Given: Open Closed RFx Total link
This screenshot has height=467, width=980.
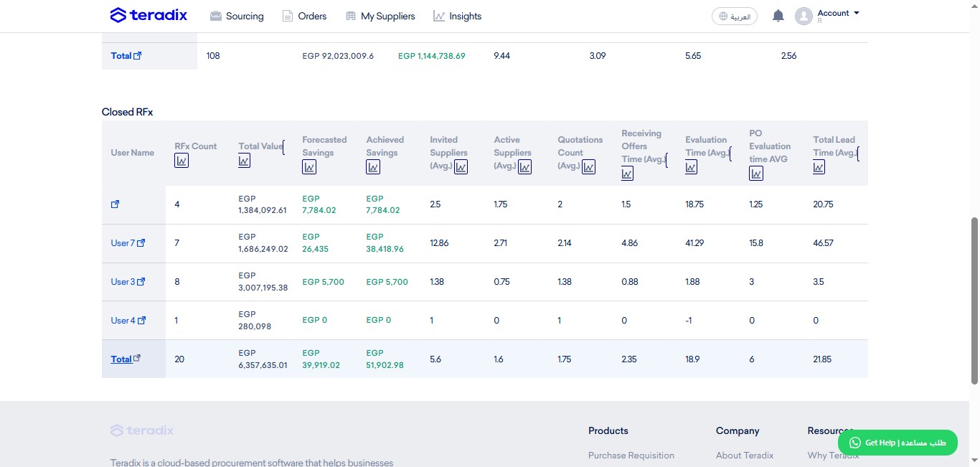Looking at the screenshot, I should pyautogui.click(x=126, y=359).
